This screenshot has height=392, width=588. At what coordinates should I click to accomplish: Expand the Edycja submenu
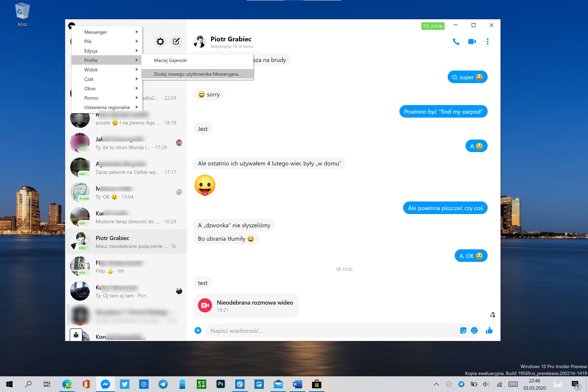click(107, 51)
